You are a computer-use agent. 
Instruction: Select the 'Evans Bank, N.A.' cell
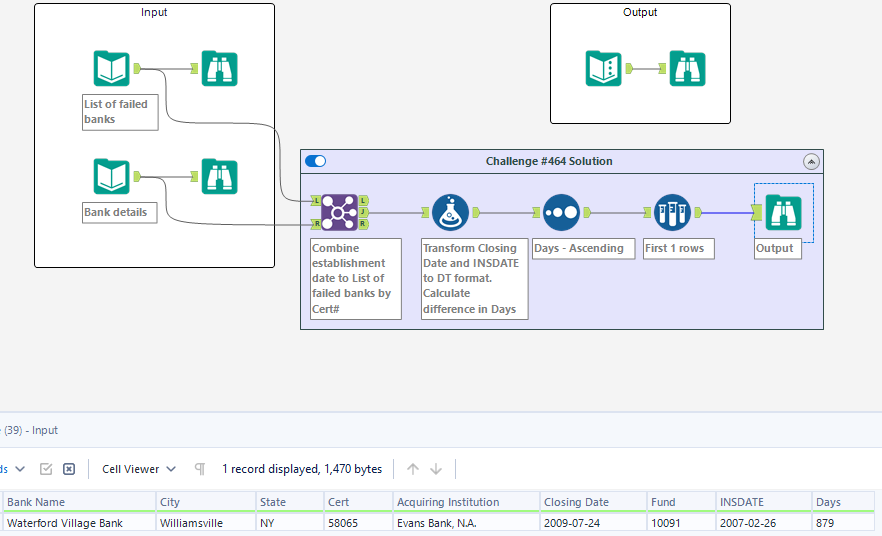(466, 523)
